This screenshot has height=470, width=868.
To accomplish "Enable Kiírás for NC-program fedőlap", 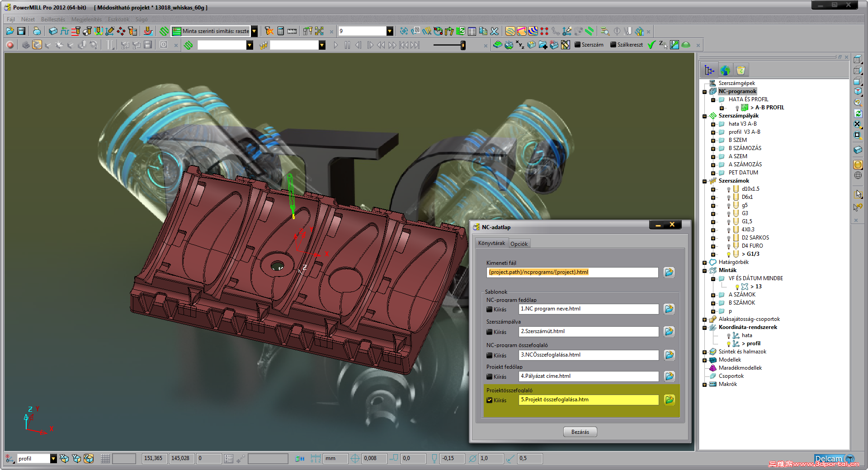I will [489, 310].
